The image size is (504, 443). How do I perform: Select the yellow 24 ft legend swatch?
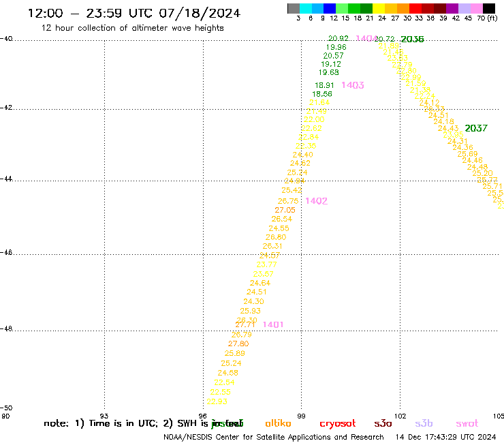coord(379,8)
